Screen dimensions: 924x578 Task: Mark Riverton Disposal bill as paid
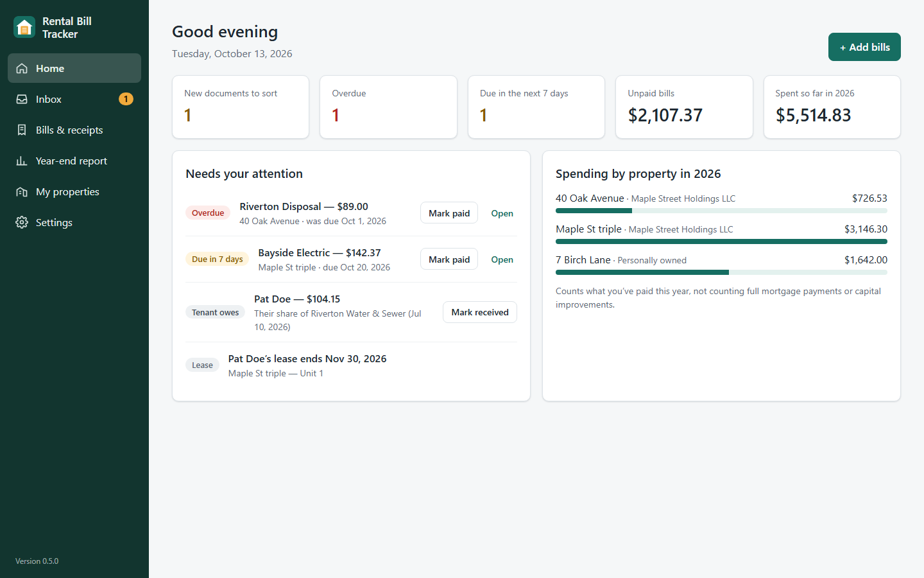coord(449,213)
